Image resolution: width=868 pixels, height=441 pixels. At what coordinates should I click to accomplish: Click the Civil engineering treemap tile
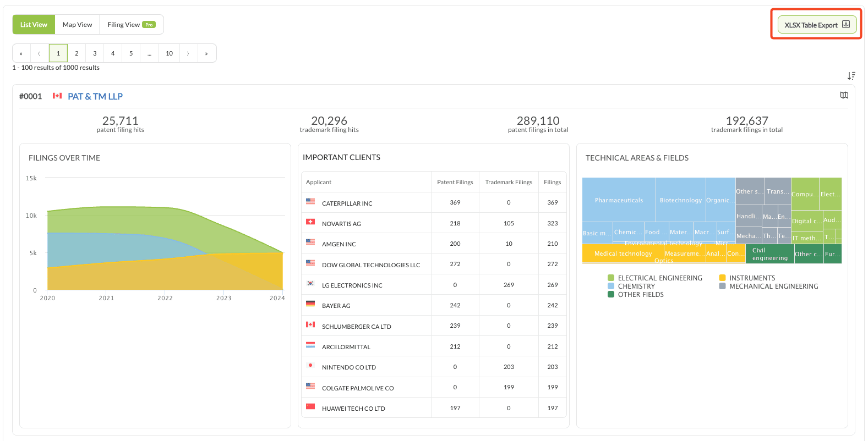[x=770, y=253]
